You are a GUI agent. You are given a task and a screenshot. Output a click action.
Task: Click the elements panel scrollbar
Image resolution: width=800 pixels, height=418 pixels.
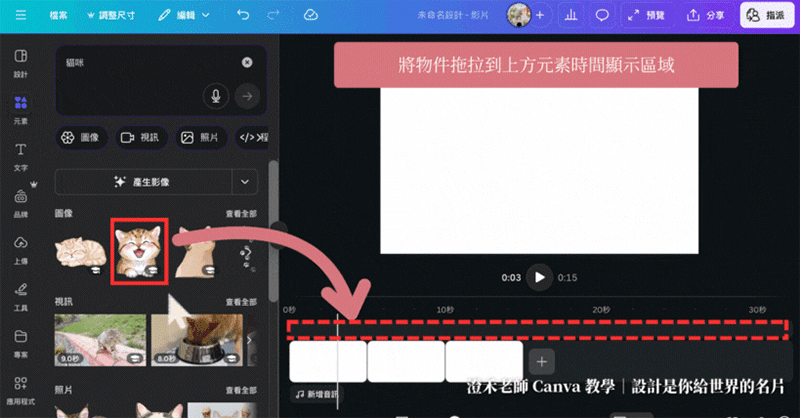click(x=273, y=231)
